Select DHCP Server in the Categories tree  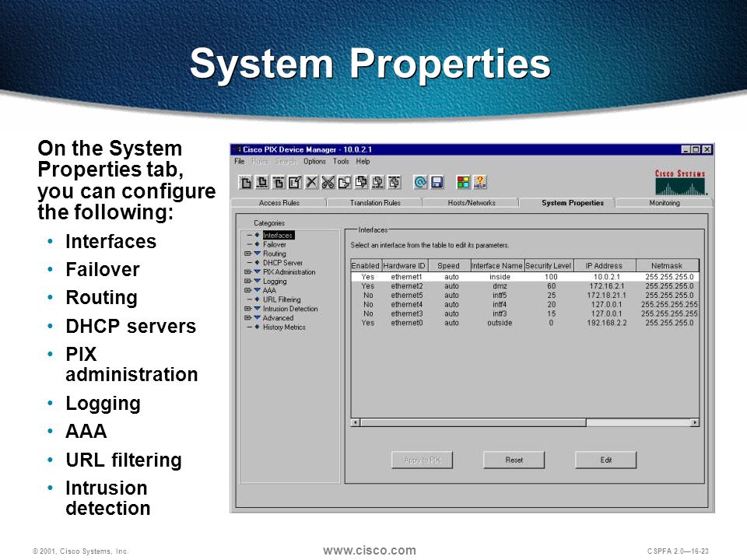coord(282,263)
